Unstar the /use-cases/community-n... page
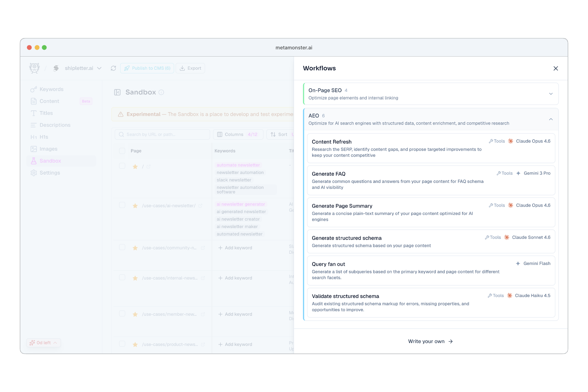Viewport: 588px width, 392px height. point(135,248)
